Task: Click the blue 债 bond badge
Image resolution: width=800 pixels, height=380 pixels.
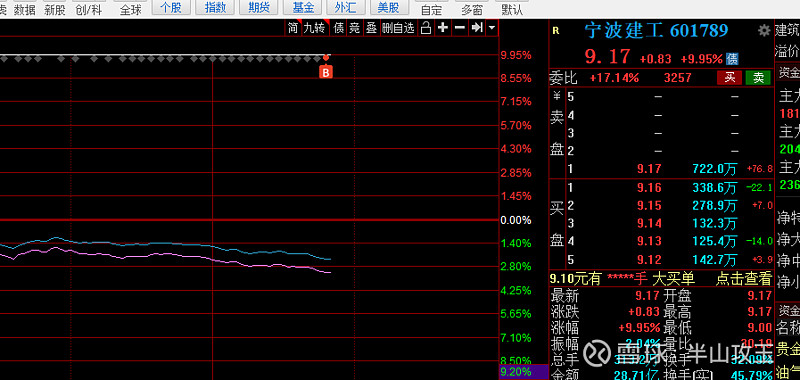Action: click(732, 59)
